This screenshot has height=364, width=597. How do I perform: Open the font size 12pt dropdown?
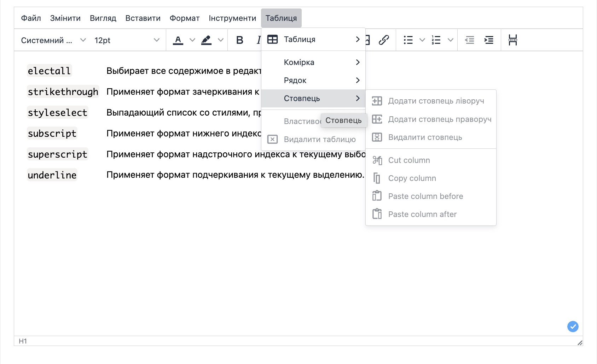127,40
